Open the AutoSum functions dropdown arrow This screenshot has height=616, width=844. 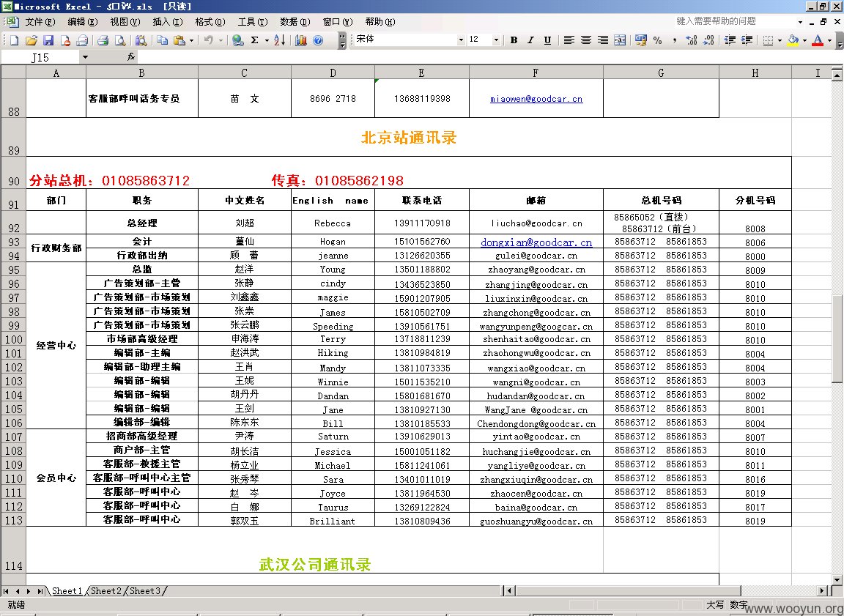[x=267, y=40]
